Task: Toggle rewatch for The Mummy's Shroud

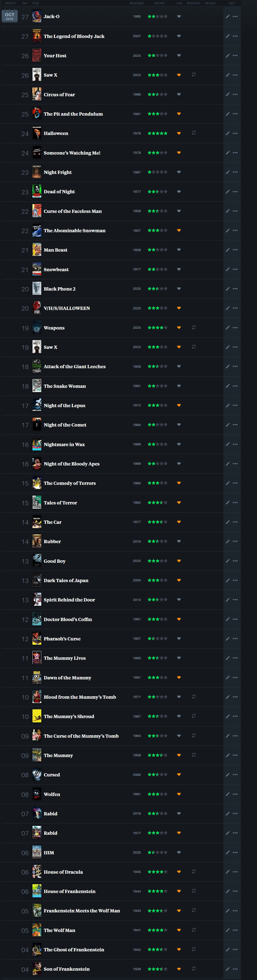Action: tap(194, 716)
